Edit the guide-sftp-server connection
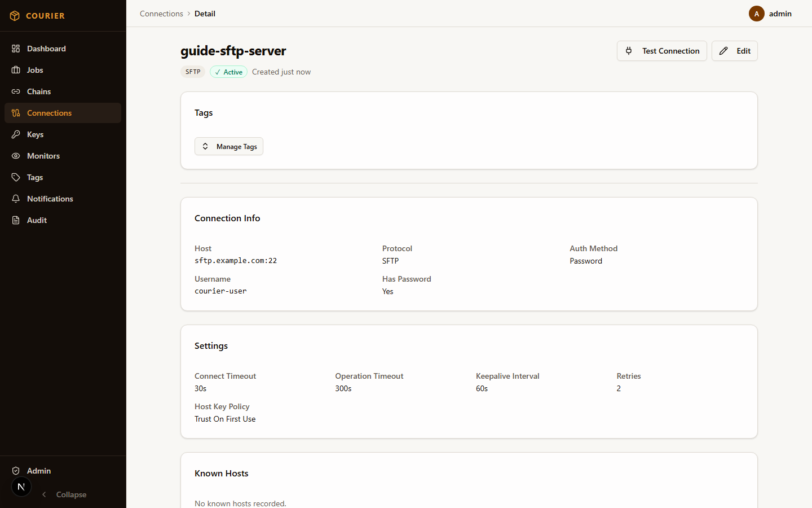Image resolution: width=812 pixels, height=508 pixels. (x=734, y=51)
